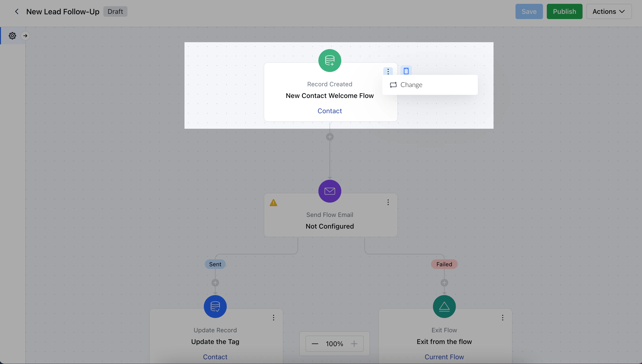This screenshot has width=642, height=364.
Task: Zoom in the canvas with plus button
Action: (354, 344)
